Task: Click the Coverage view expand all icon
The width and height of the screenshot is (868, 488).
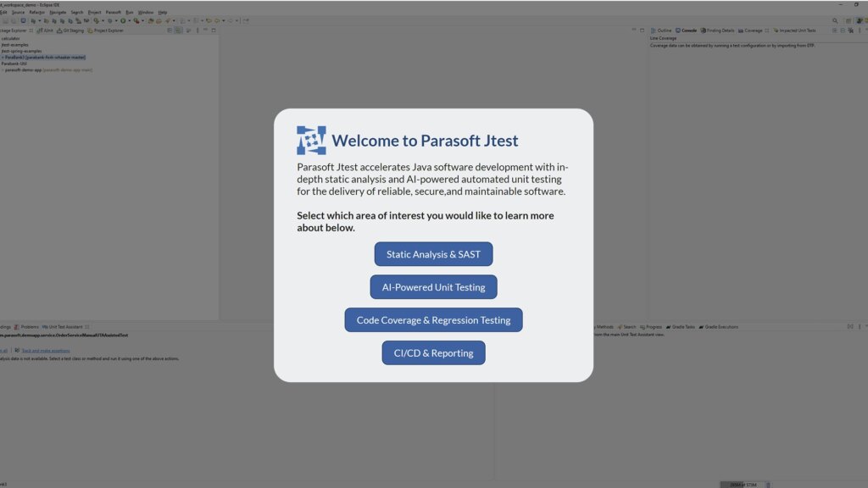Action: [834, 30]
